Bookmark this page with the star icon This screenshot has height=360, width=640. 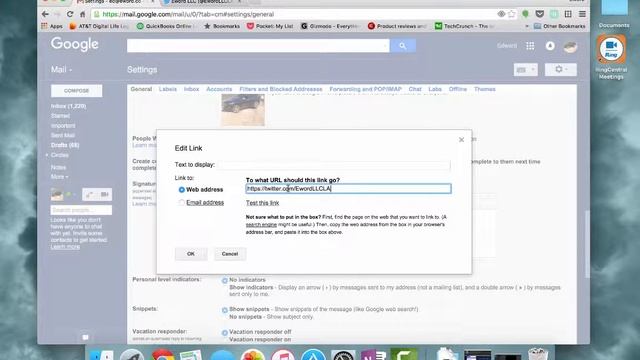pos(511,14)
